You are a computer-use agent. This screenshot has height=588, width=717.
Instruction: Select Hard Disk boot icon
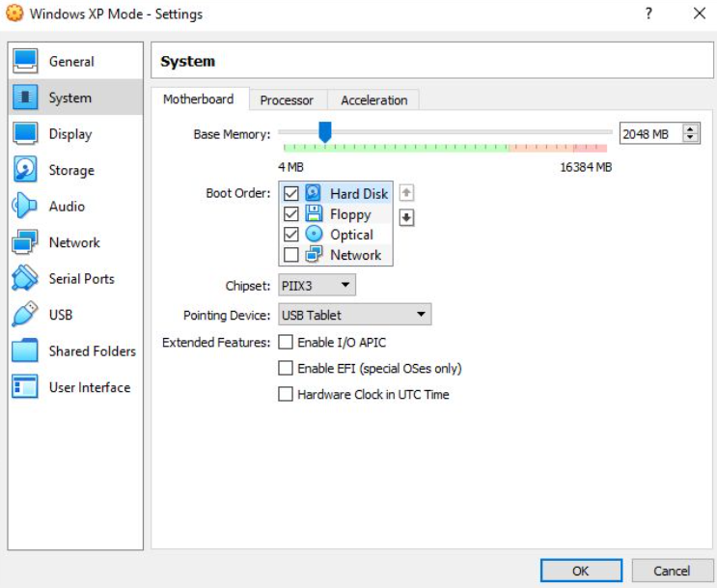click(314, 193)
